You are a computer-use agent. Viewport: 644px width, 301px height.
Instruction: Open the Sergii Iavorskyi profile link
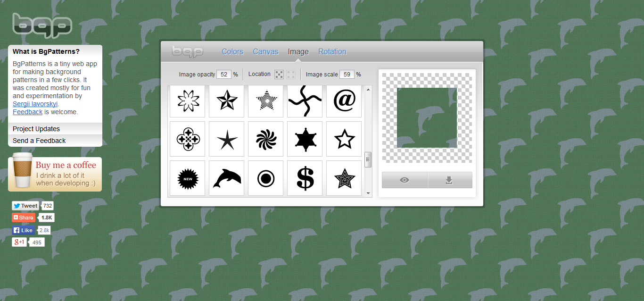coord(35,103)
